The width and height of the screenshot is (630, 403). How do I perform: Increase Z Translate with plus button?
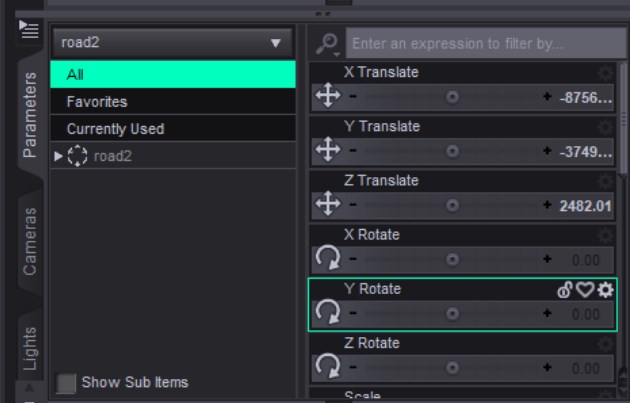[x=547, y=205]
